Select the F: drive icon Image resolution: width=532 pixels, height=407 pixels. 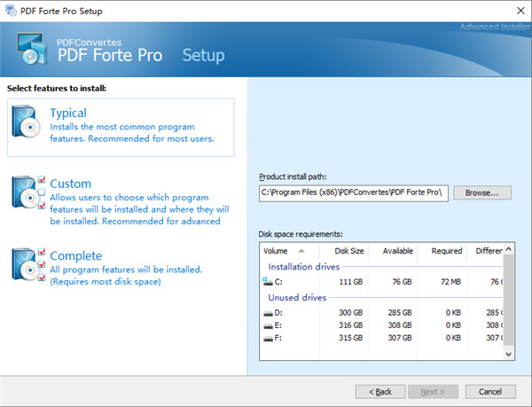(268, 339)
